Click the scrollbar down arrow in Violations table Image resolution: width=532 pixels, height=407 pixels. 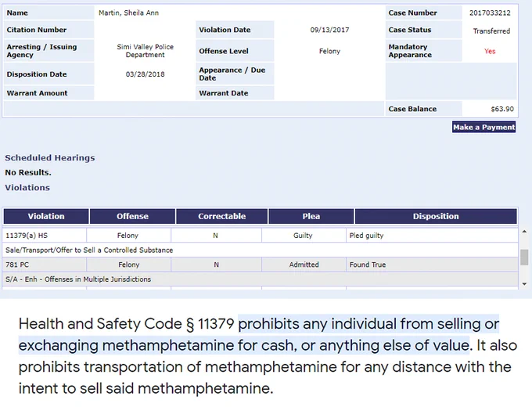tap(524, 284)
